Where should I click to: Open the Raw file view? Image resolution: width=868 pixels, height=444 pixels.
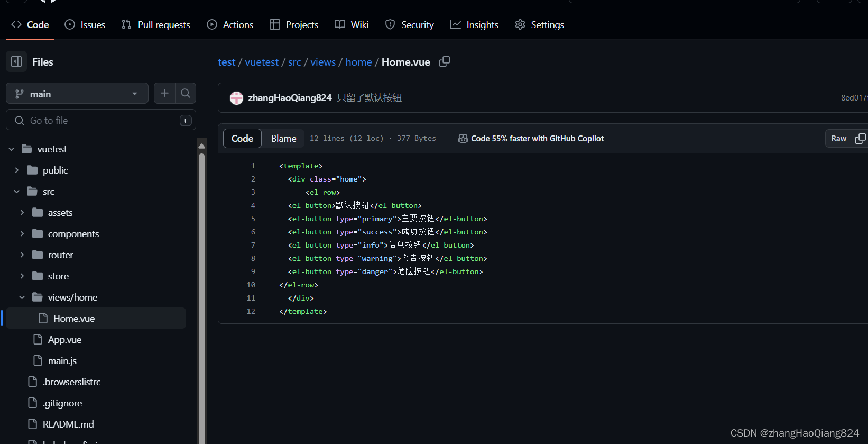tap(838, 139)
